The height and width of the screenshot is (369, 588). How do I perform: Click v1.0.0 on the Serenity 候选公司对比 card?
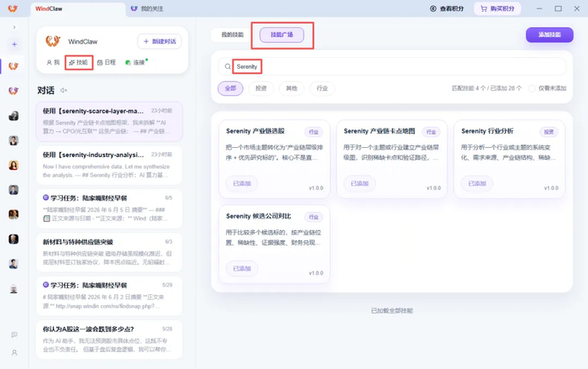click(316, 273)
